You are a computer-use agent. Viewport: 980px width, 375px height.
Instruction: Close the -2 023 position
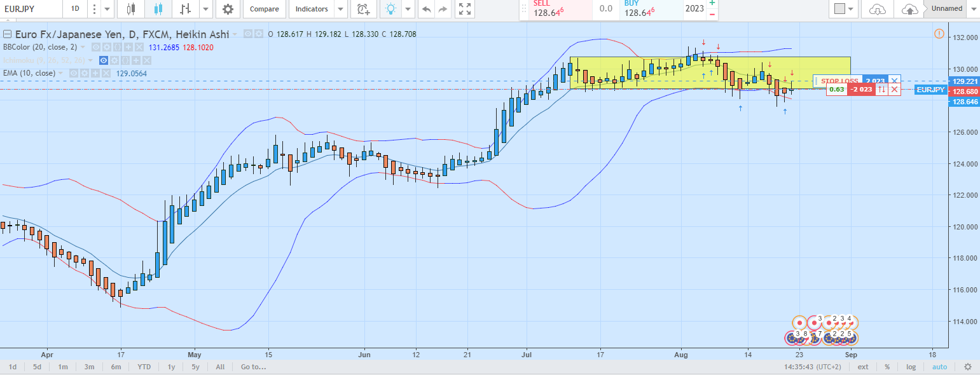pos(894,90)
